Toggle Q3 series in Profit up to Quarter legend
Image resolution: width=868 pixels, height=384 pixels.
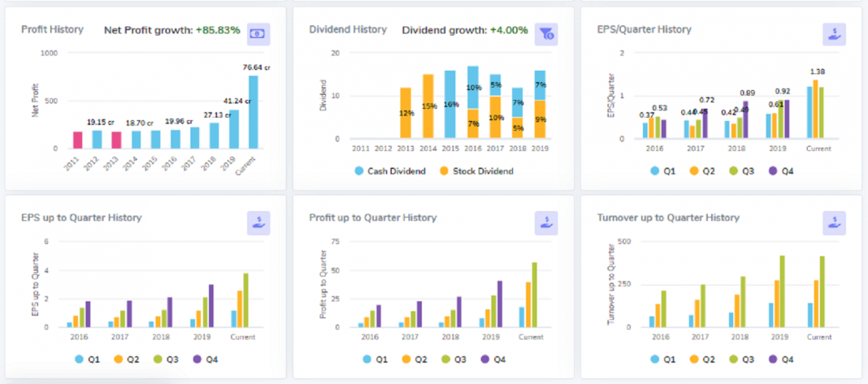pos(454,359)
